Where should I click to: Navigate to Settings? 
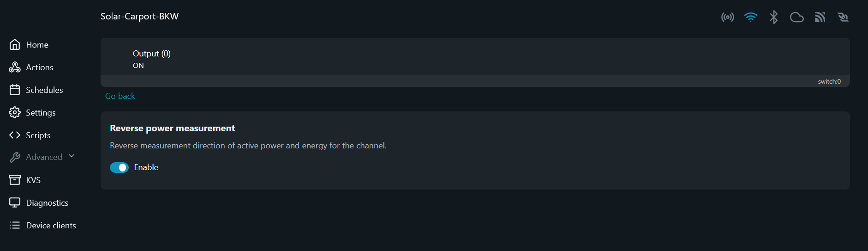(x=41, y=113)
